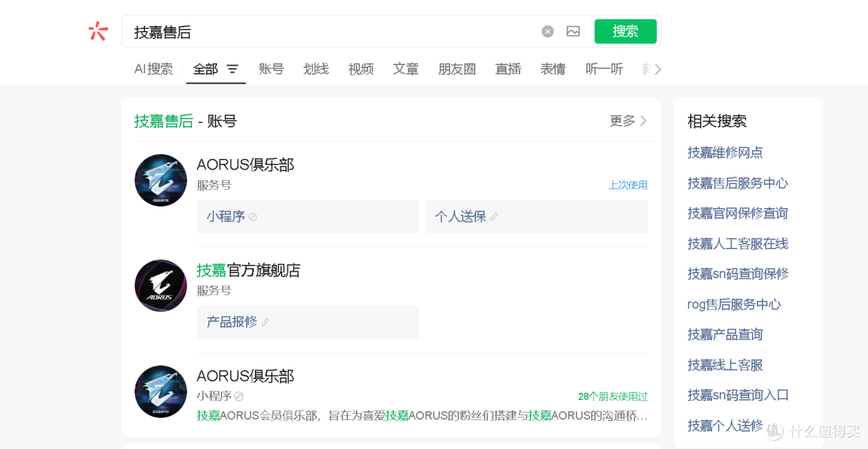The image size is (868, 449).
Task: Open the 技嘉官方旗舰店 avatar
Action: [161, 286]
